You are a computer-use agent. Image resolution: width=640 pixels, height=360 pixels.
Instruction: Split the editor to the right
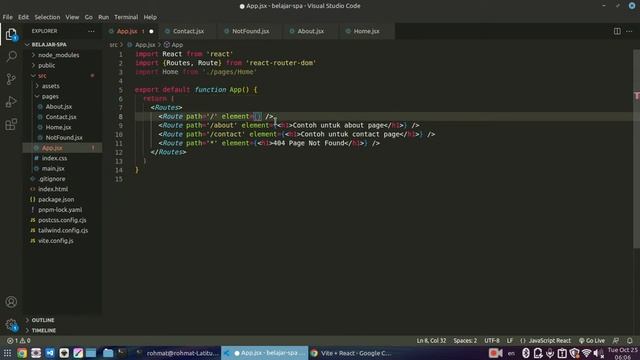pos(617,31)
